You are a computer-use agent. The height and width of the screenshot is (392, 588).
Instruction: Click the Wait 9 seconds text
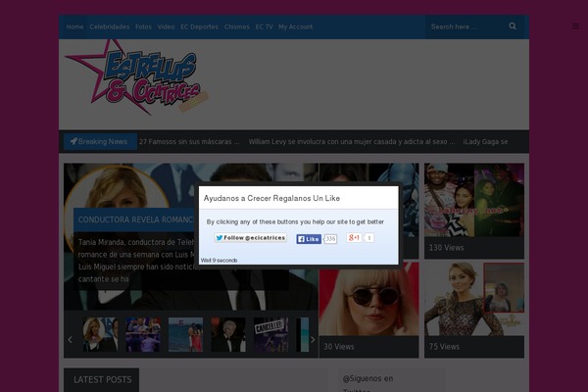coord(219,261)
